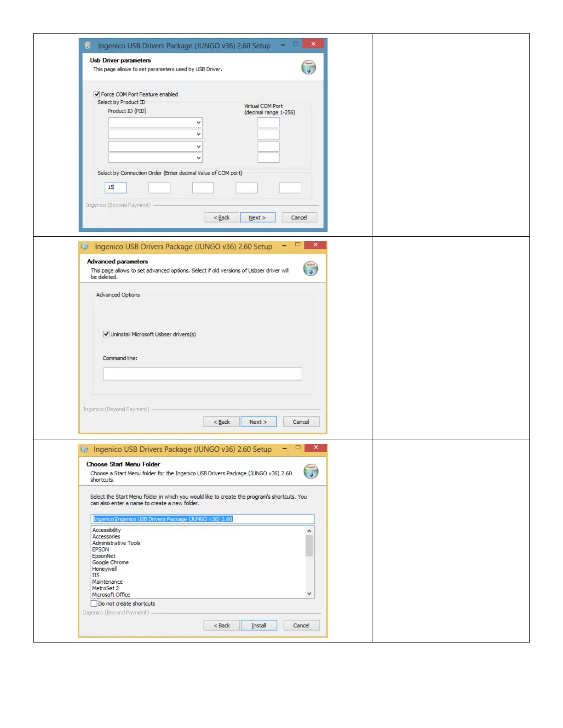Click title bar icon of Advanced parameters window
Image resolution: width=563 pixels, height=728 pixels.
tap(85, 247)
